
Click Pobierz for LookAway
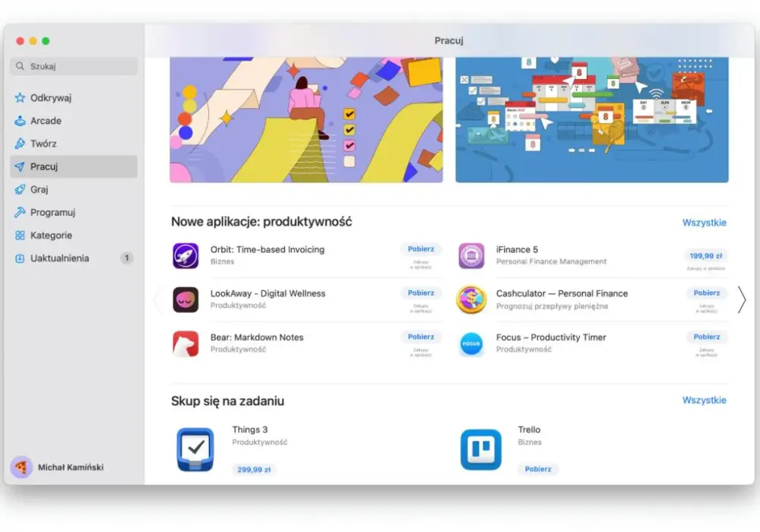coord(421,293)
